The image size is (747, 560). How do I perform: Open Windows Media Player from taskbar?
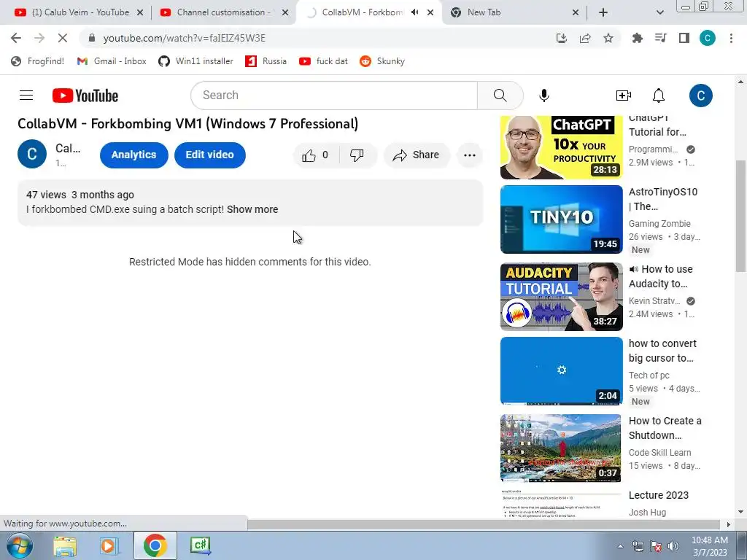pos(109,546)
